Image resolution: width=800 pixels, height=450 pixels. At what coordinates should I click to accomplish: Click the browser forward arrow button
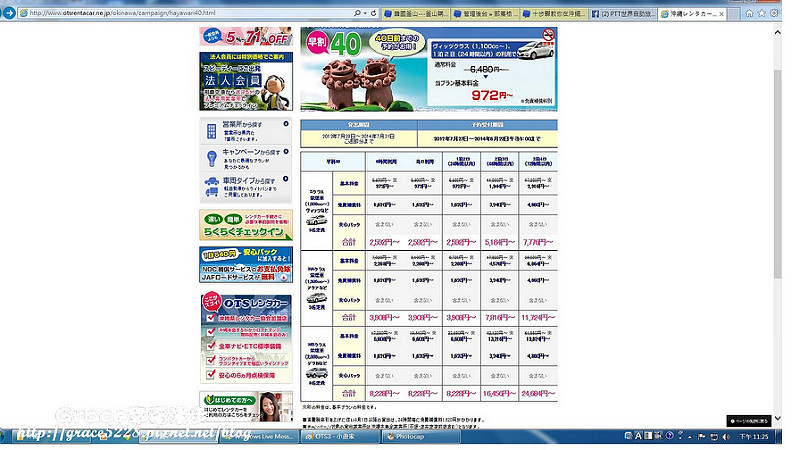(9, 12)
